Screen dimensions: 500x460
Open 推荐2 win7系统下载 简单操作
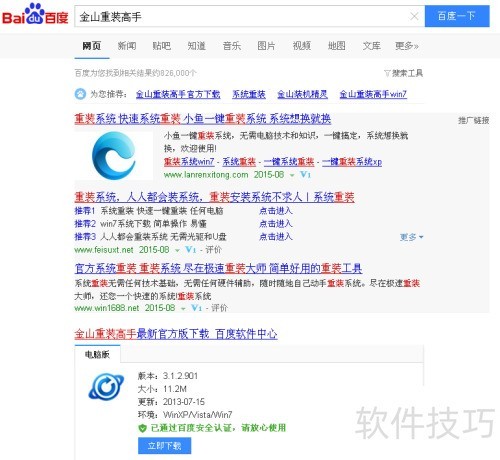click(141, 224)
